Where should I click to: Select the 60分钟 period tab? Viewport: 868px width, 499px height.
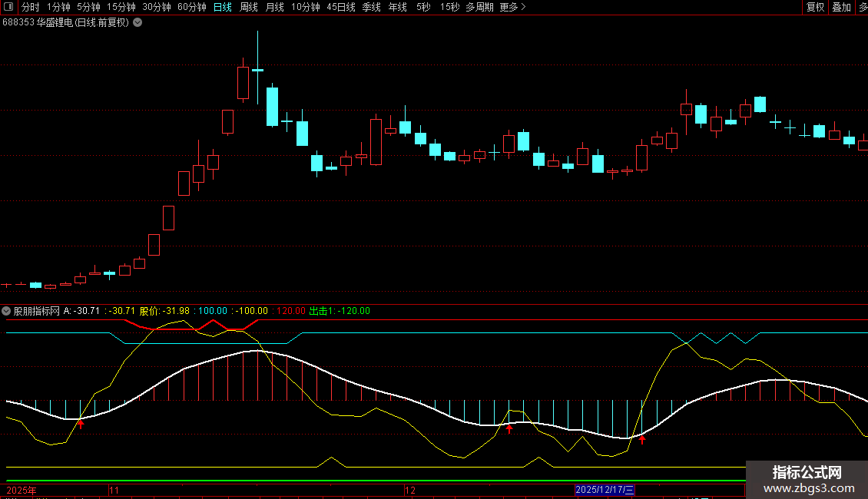point(191,7)
